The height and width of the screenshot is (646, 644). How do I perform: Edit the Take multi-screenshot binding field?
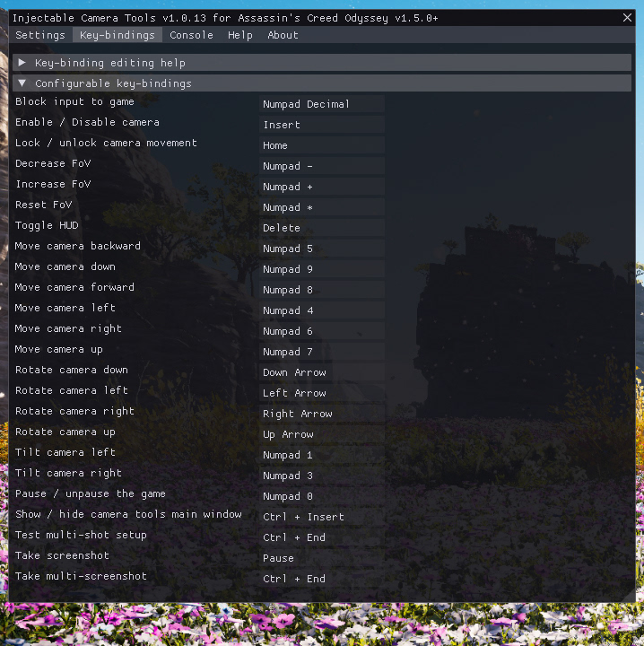pyautogui.click(x=322, y=579)
